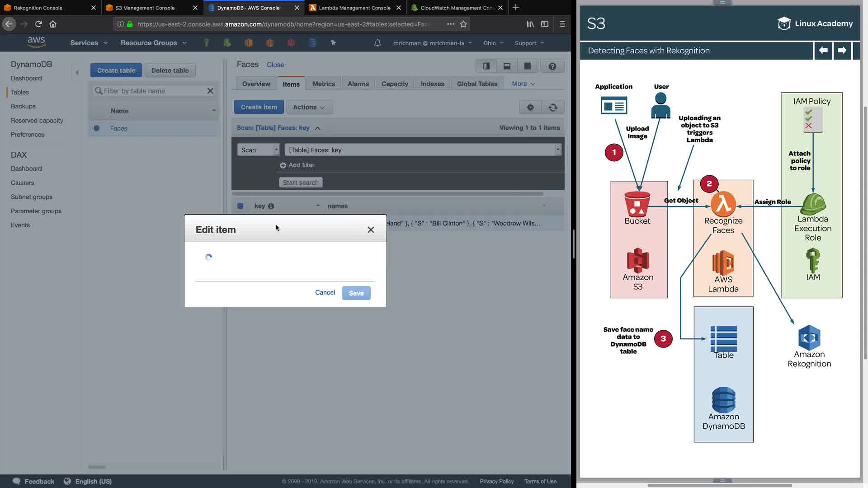Refresh the items list
Screen dimensions: 868x488
[x=552, y=107]
